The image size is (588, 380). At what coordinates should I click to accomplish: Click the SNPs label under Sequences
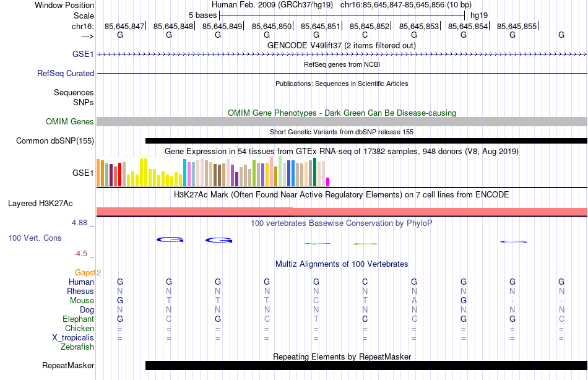84,102
